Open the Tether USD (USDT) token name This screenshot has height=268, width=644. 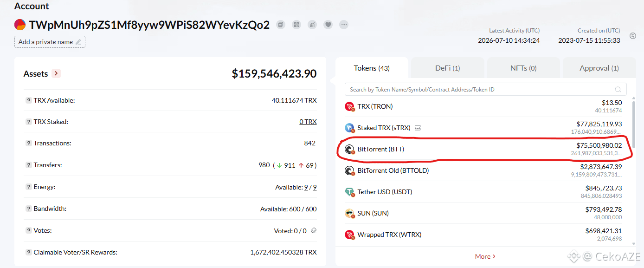pos(385,192)
